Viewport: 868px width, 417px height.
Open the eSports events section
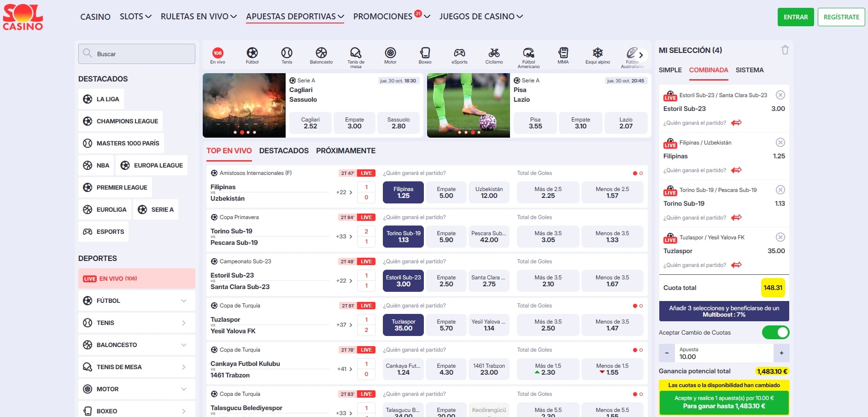[459, 54]
